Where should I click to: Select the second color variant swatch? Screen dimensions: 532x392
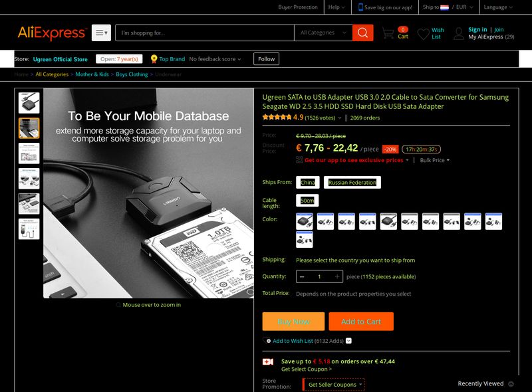[325, 221]
